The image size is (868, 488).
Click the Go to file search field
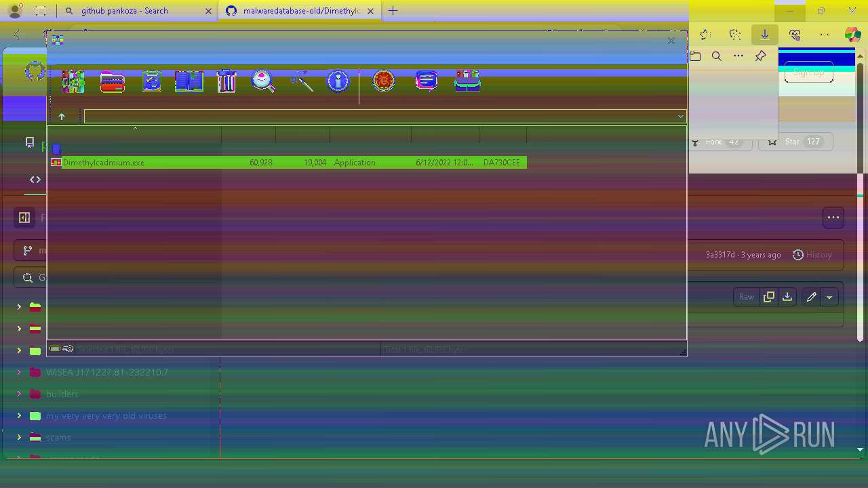(x=31, y=277)
